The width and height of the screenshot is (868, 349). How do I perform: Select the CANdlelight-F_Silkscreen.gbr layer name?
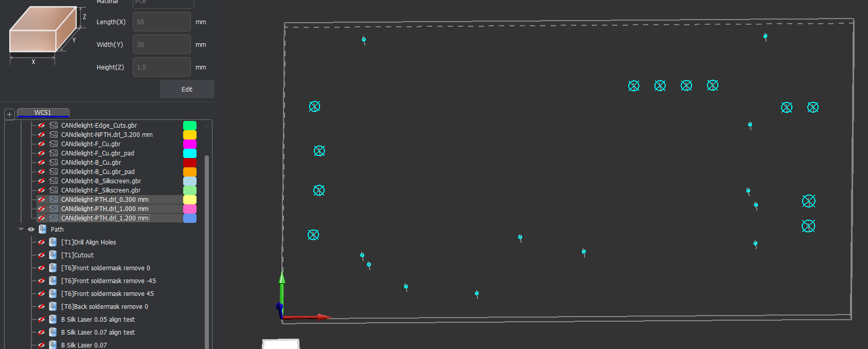(101, 190)
